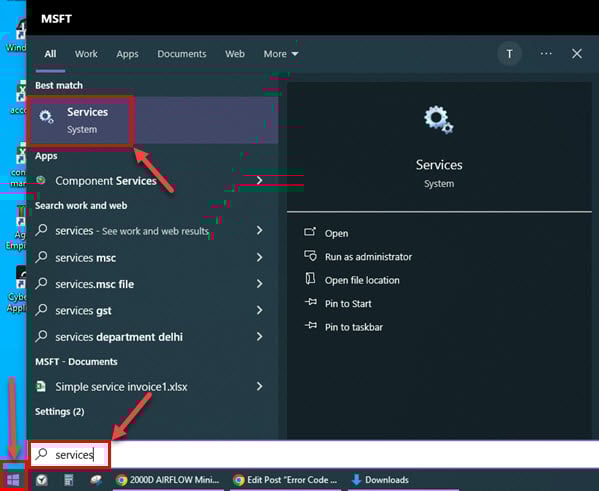
Task: Expand the 'services.msc file' suggestion chevron
Action: click(x=260, y=284)
